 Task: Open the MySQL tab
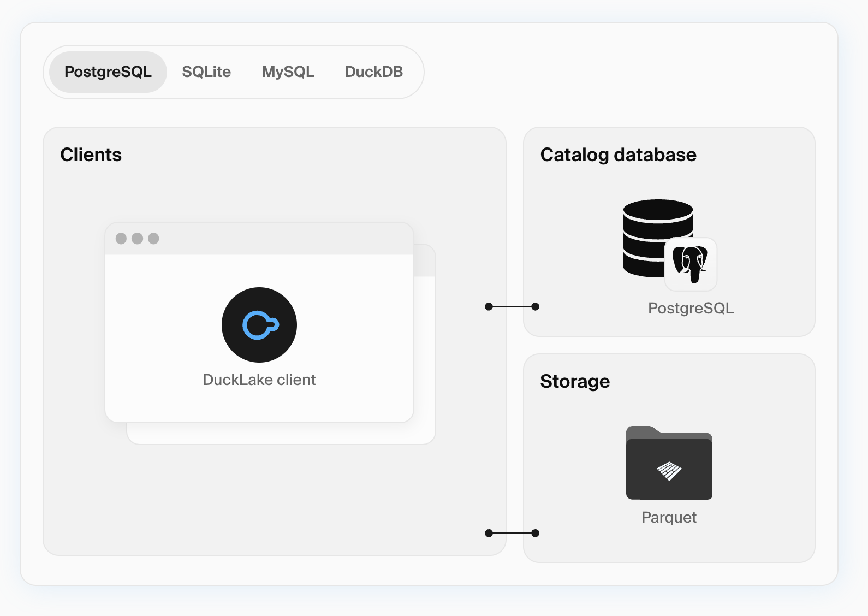pos(288,72)
